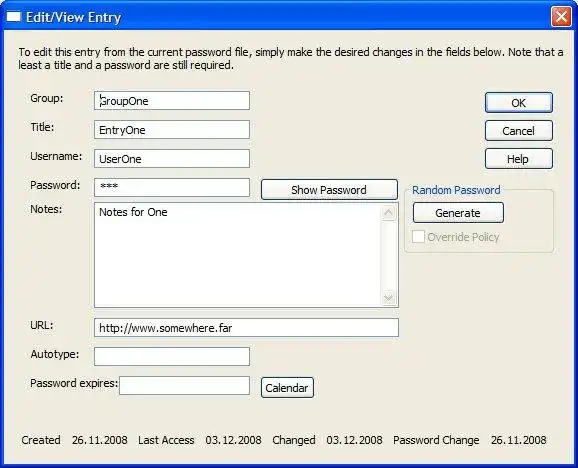Viewport: 578px width, 468px height.
Task: Select the Title field with EntryOne
Action: point(172,130)
